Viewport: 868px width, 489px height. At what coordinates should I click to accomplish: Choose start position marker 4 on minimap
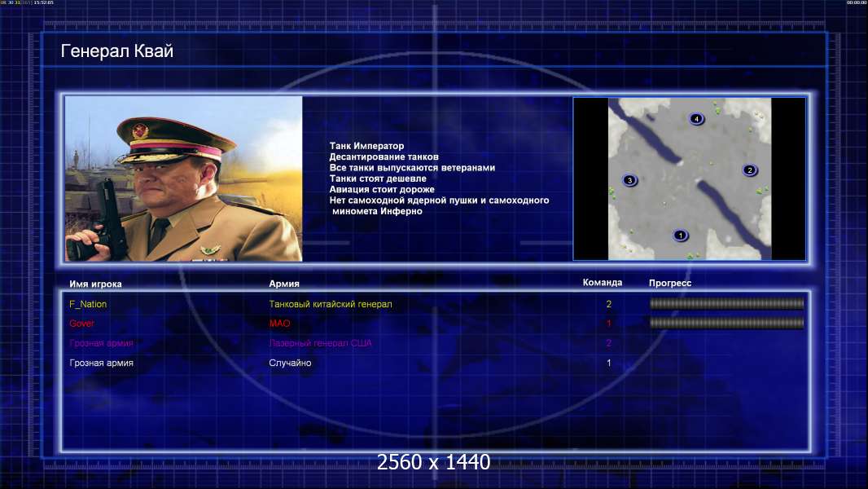pyautogui.click(x=696, y=118)
